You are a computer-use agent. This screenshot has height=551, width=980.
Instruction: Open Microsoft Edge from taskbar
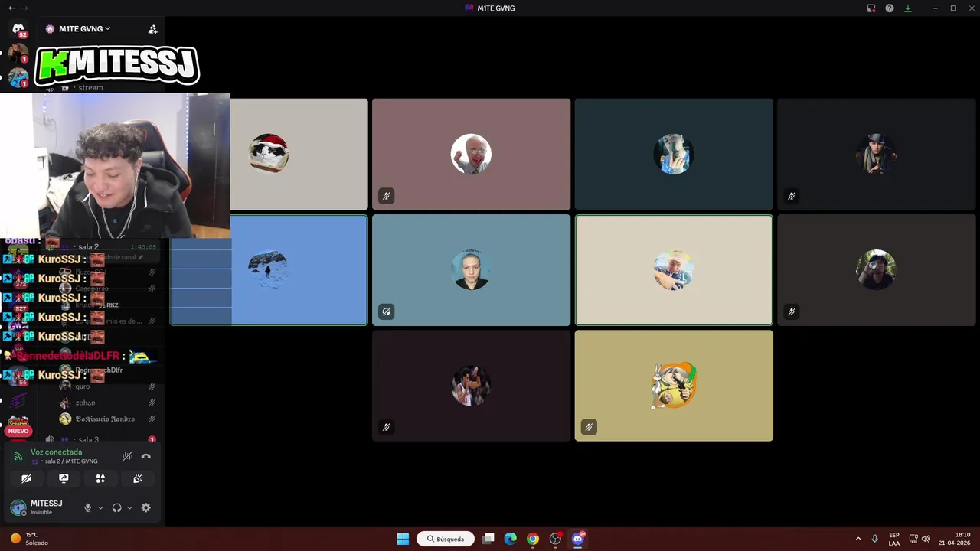[511, 539]
